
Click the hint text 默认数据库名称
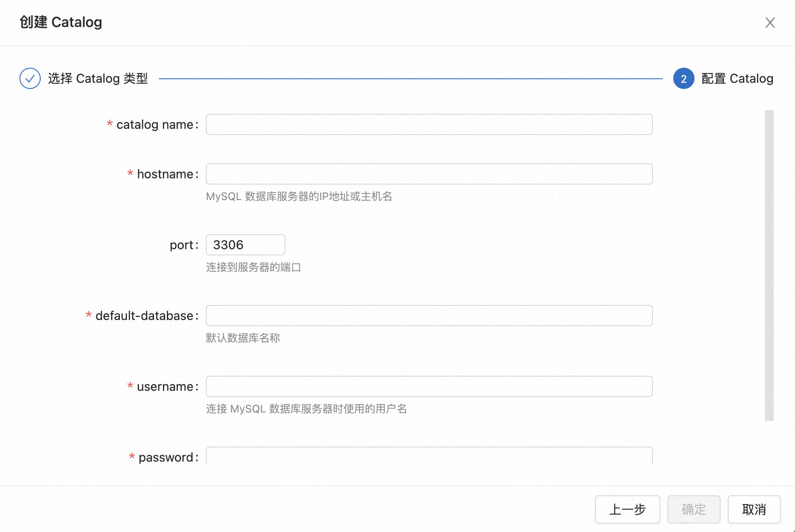pos(243,338)
